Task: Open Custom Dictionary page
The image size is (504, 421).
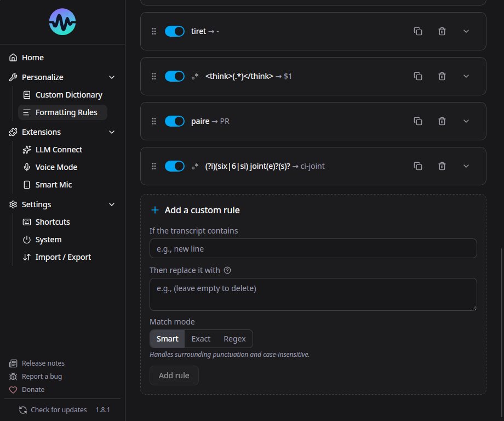Action: 68,95
